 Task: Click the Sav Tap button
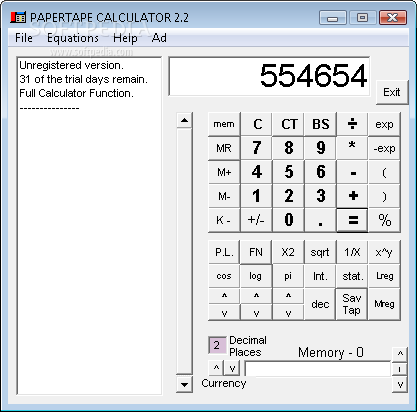click(x=352, y=304)
